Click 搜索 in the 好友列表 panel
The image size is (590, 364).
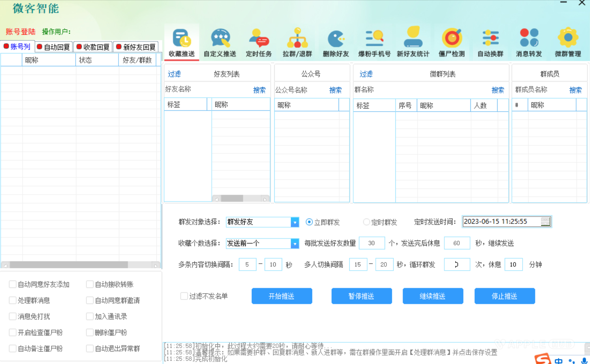click(259, 90)
